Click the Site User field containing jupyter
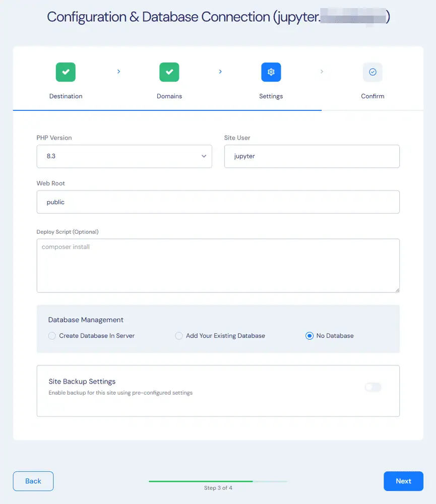 pos(312,156)
